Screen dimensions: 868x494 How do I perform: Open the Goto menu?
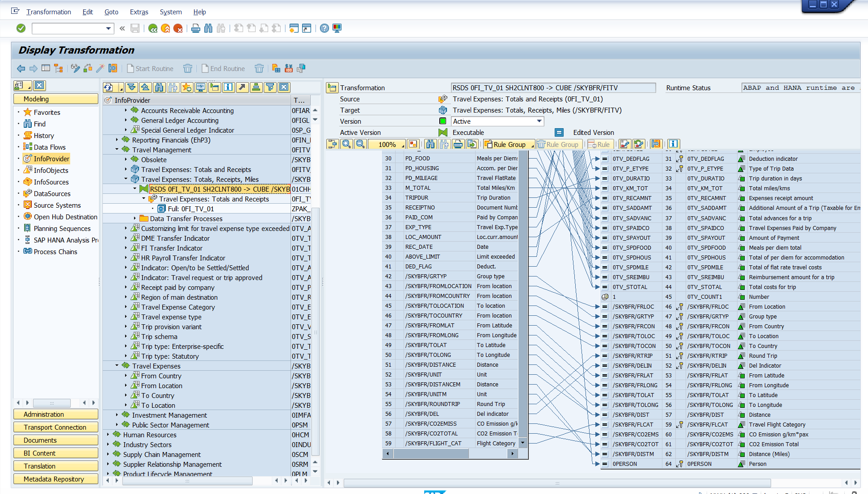click(111, 12)
